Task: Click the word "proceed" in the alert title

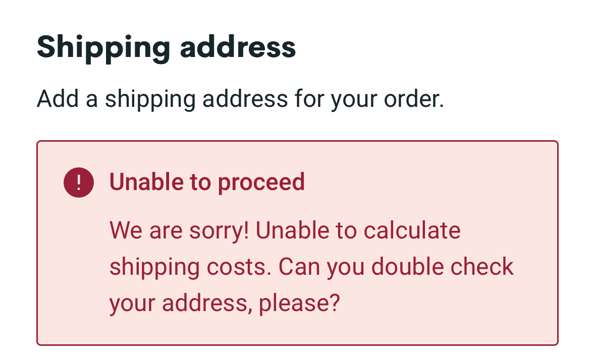Action: 261,182
